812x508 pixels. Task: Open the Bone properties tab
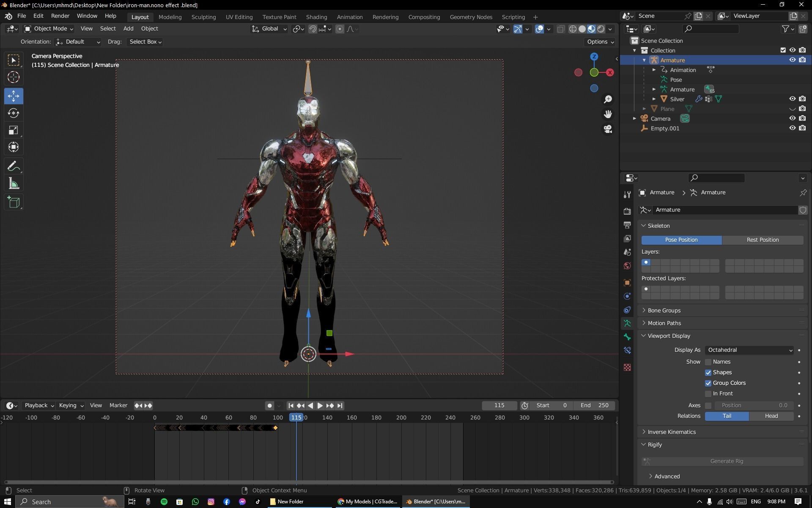(627, 337)
